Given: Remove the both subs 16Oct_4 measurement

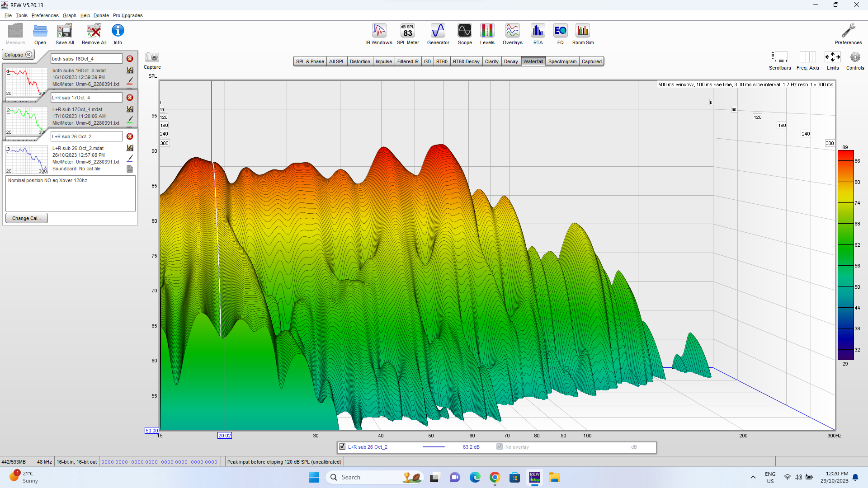Looking at the screenshot, I should (x=130, y=59).
